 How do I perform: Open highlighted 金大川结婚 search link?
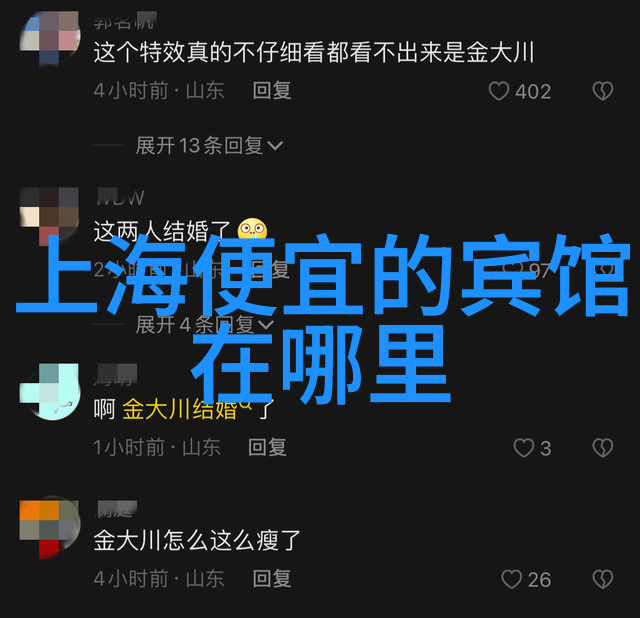click(x=180, y=409)
